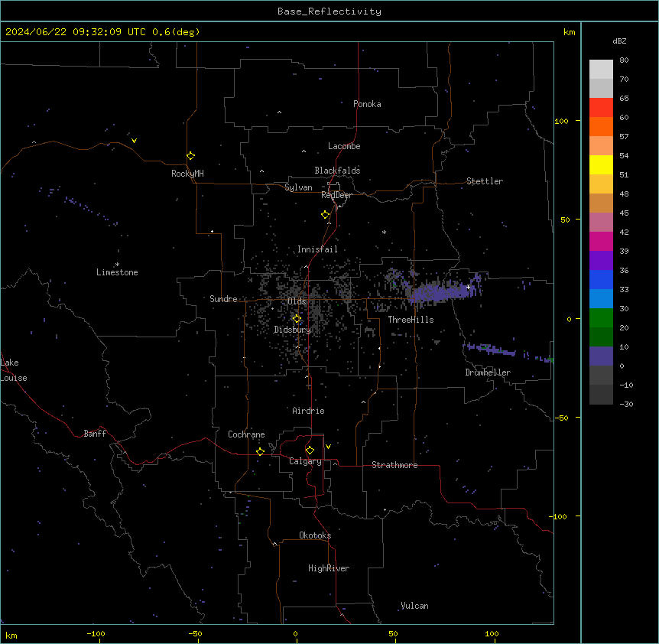Click the Sylvan label on the map
Image resolution: width=659 pixels, height=644 pixels.
click(x=298, y=187)
